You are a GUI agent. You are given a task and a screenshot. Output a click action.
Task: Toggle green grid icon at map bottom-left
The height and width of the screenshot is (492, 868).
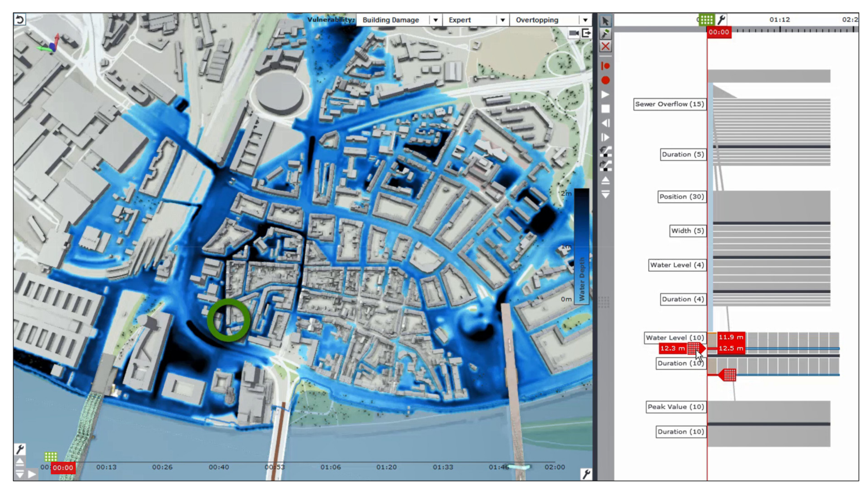click(51, 456)
